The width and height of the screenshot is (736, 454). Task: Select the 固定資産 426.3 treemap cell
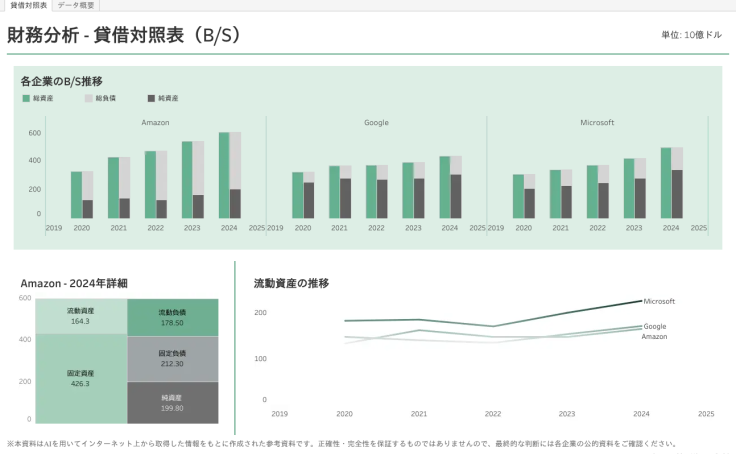81,378
